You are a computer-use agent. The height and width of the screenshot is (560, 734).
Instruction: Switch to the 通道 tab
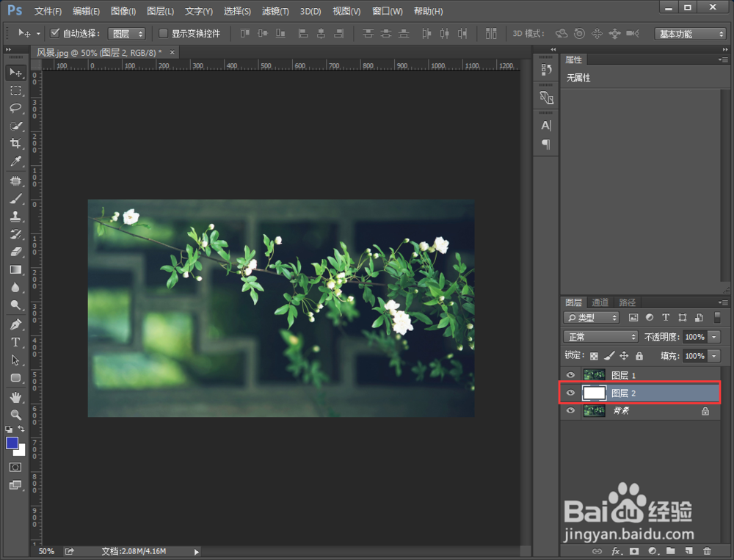coord(600,302)
